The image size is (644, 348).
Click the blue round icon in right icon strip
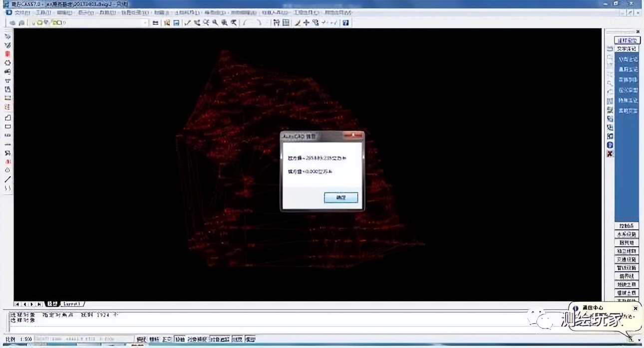pos(610,145)
